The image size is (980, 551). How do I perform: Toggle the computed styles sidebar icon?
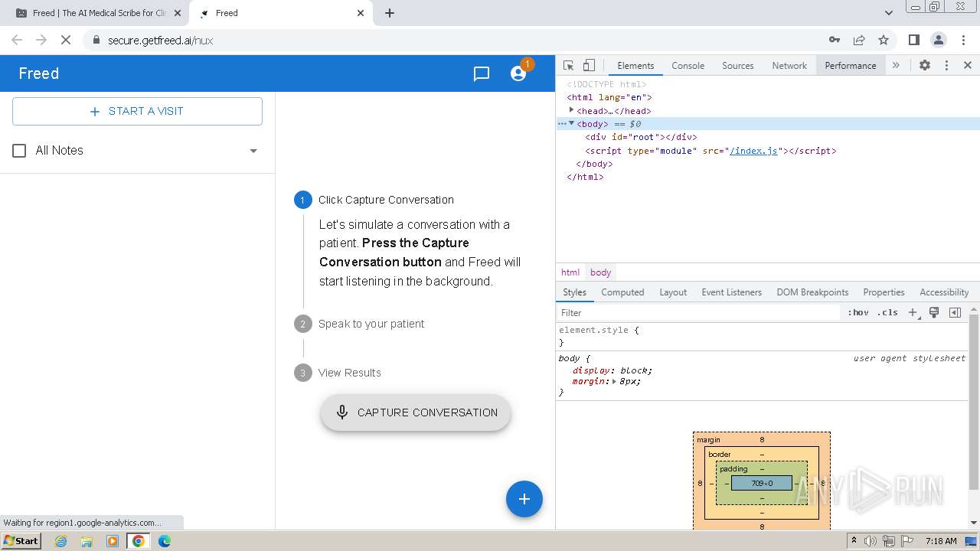coord(955,312)
